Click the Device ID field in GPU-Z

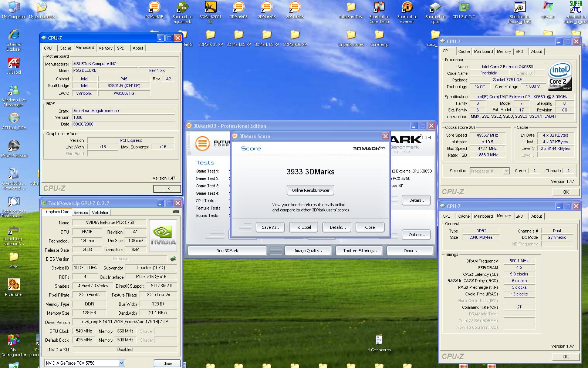click(85, 268)
